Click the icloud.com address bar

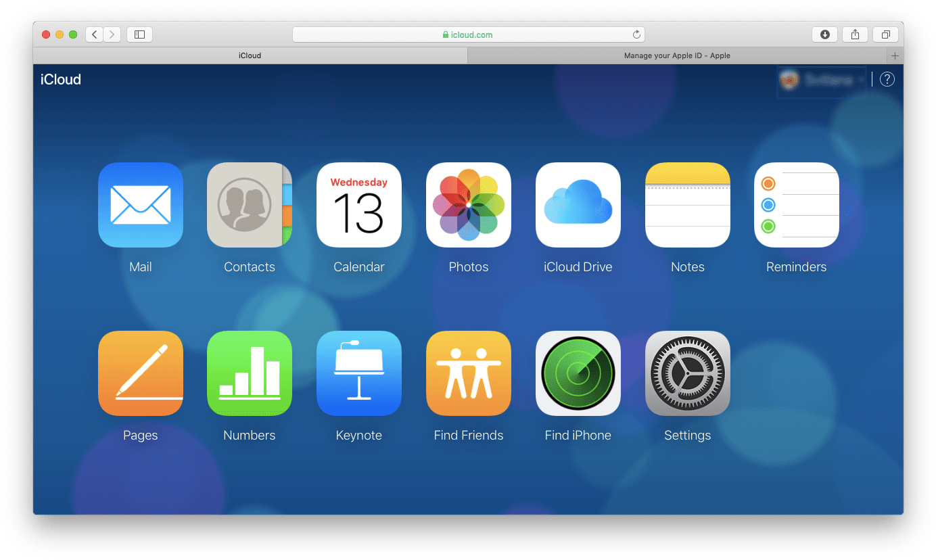click(x=468, y=34)
